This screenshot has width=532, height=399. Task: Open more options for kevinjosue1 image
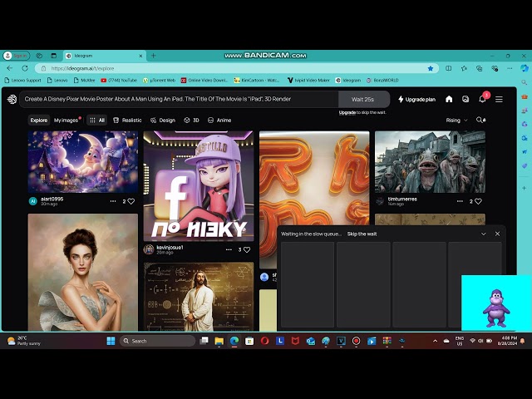tap(229, 249)
